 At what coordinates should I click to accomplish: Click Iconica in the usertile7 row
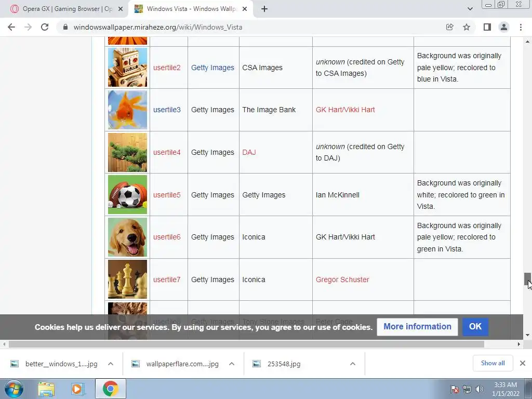(254, 280)
